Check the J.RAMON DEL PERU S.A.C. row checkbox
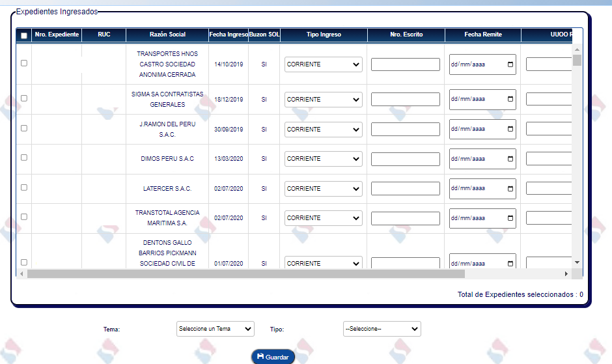The width and height of the screenshot is (612, 364). coord(24,128)
